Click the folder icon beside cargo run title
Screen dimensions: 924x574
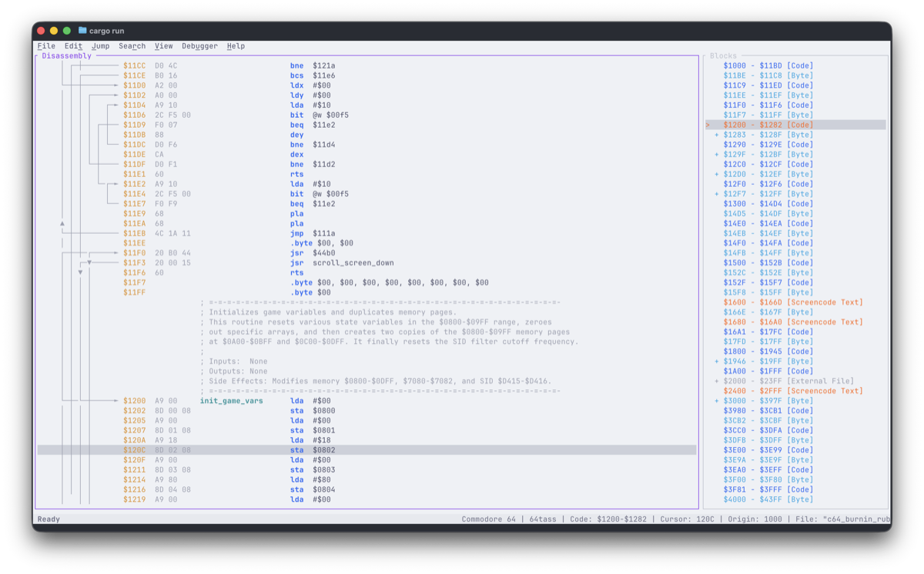[x=82, y=31]
